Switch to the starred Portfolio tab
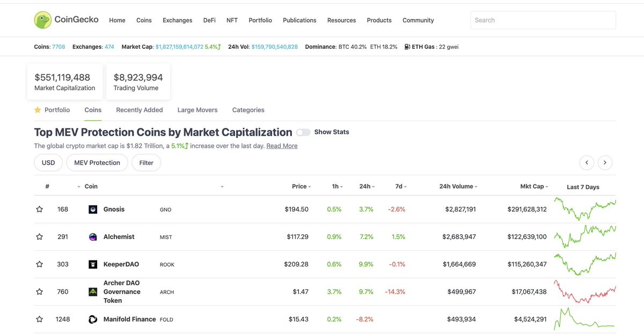 click(x=52, y=110)
